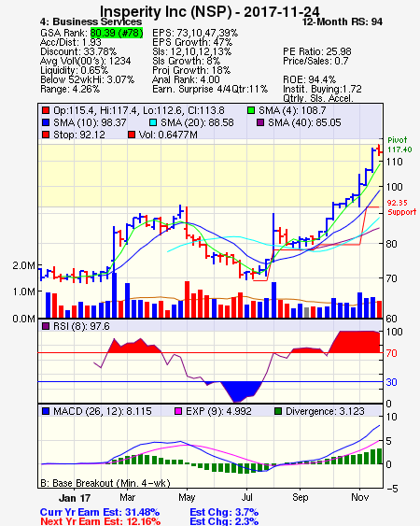Click the Sls: 12,10,12,13% entry
The height and width of the screenshot is (526, 420).
coord(191,51)
